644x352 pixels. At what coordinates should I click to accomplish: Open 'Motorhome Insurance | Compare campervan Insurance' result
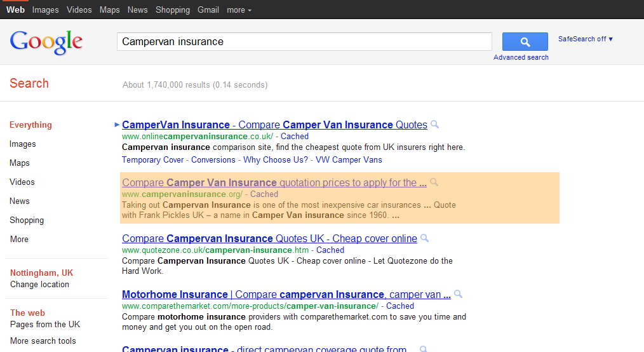(x=286, y=294)
